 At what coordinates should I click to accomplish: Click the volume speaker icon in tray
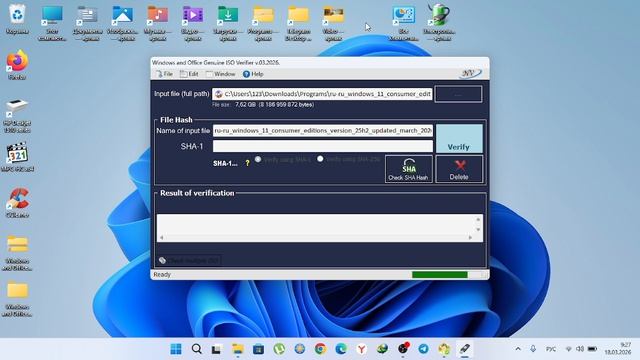580,349
